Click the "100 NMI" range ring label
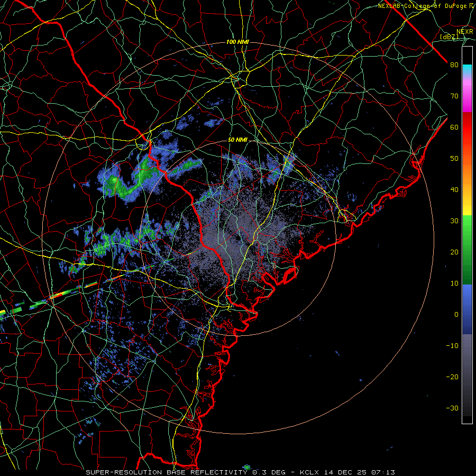 tap(237, 42)
